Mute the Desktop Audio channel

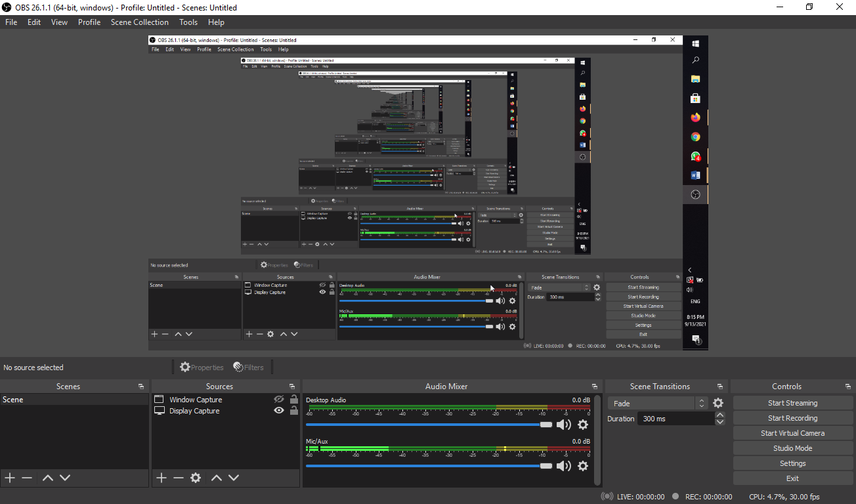tap(563, 425)
